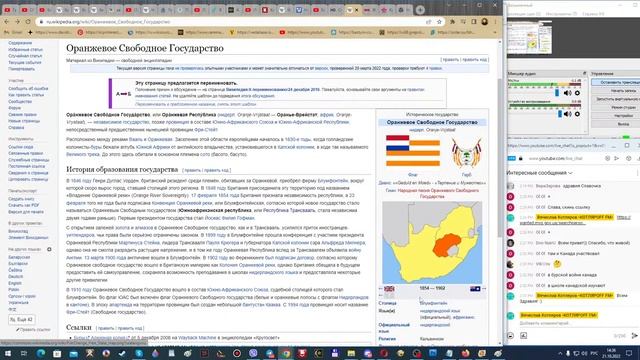The width and height of the screenshot is (640, 360).
Task: Open 'Фри-Стейт' province link in intro
Action: [206, 129]
